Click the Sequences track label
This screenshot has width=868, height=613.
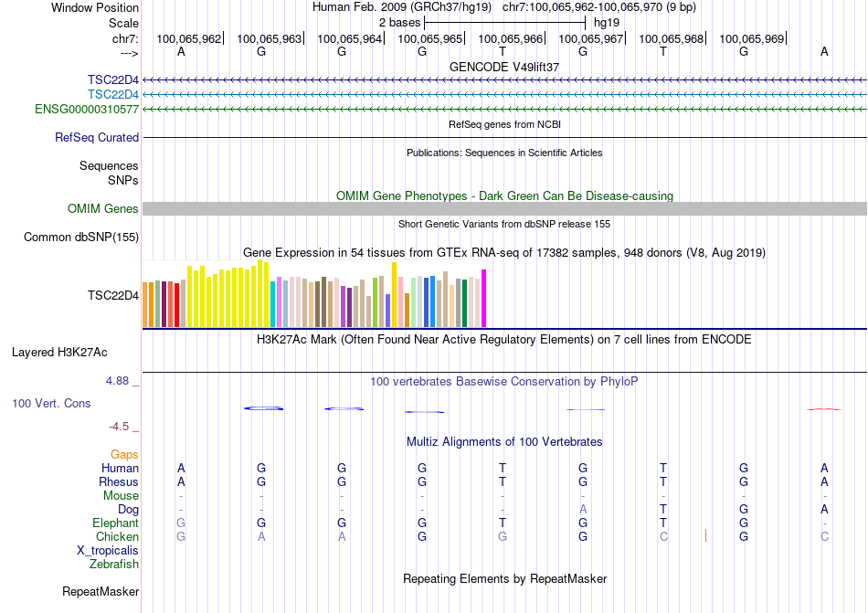(109, 165)
